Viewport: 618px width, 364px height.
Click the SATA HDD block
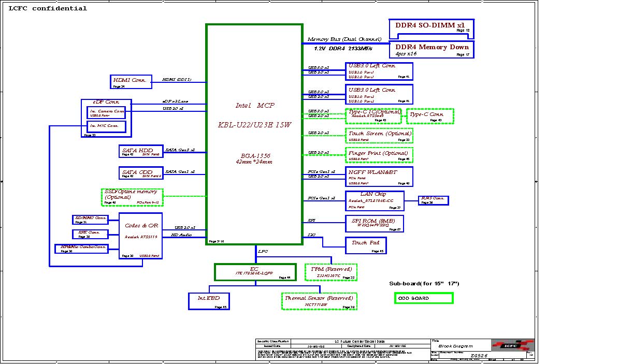141,151
